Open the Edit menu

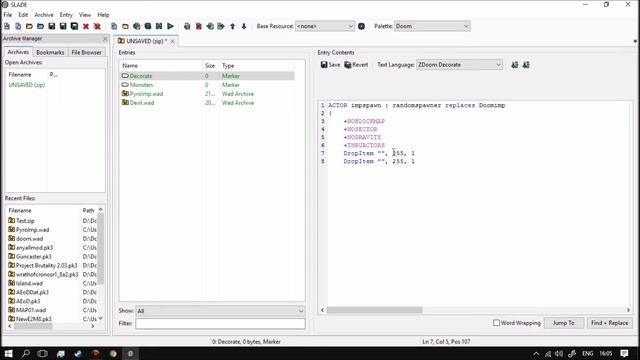(23, 15)
